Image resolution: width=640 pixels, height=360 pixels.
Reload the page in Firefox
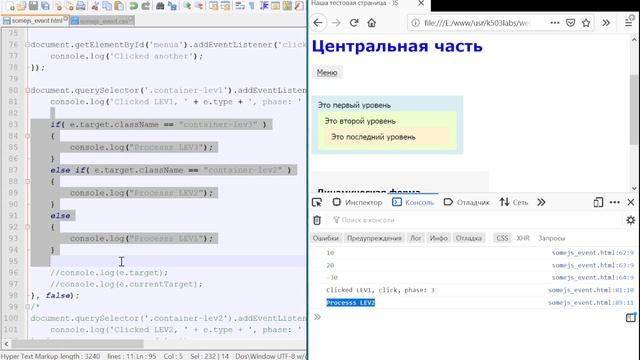[x=354, y=23]
